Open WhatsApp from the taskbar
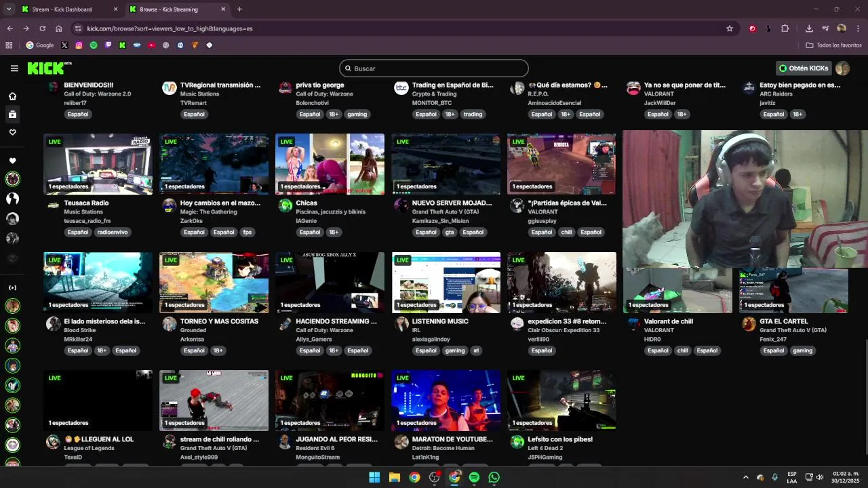The height and width of the screenshot is (488, 868). 494,477
